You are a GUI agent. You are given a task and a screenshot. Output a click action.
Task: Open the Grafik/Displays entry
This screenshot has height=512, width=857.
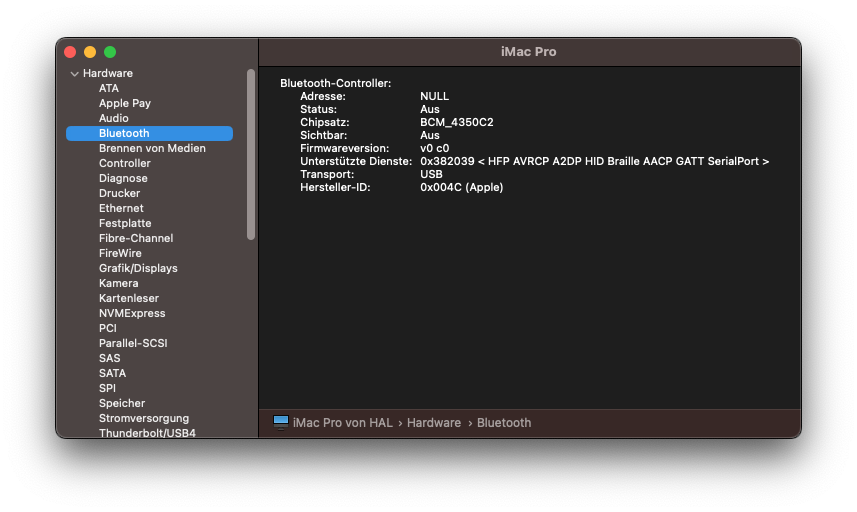pos(138,268)
